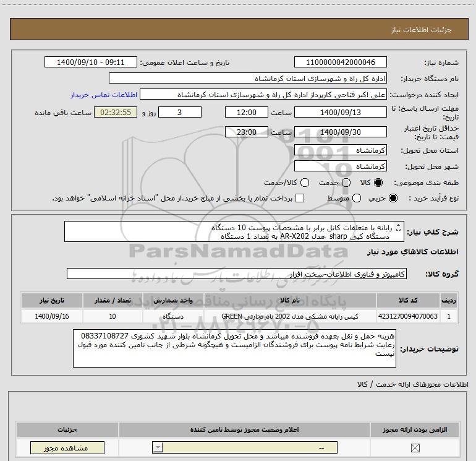Click the price validity date 1400/09/30
Image resolution: width=476 pixels, height=461 pixels.
coord(340,132)
